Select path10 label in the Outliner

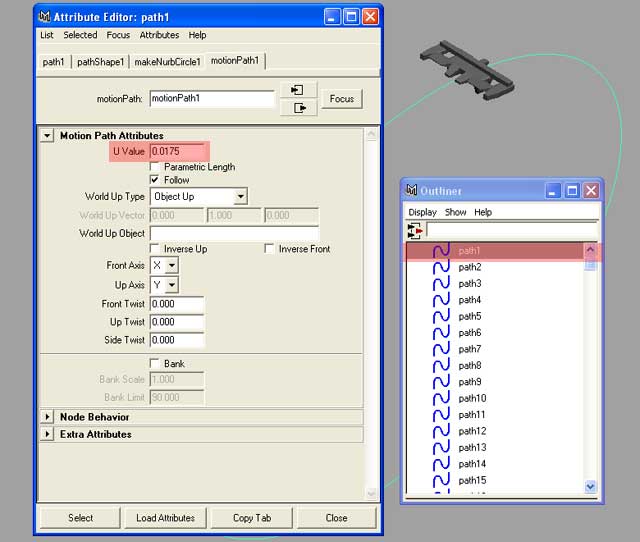coord(472,398)
